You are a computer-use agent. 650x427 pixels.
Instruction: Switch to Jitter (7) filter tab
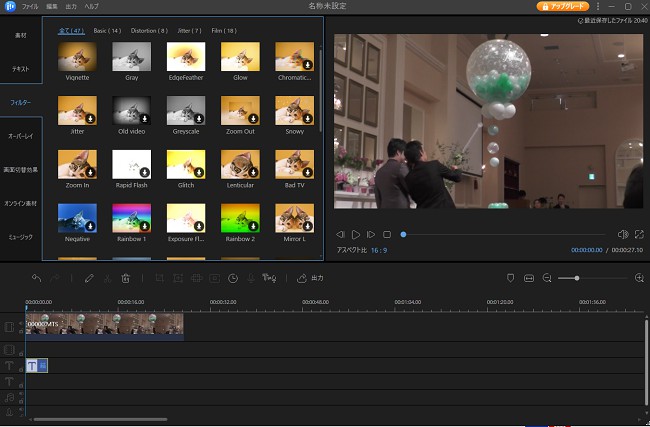(x=189, y=31)
